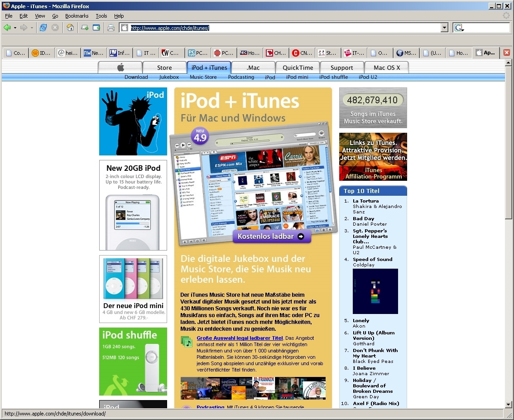The width and height of the screenshot is (514, 420).
Task: Click the 'Kostenlos ladbar' download button
Action: (272, 237)
